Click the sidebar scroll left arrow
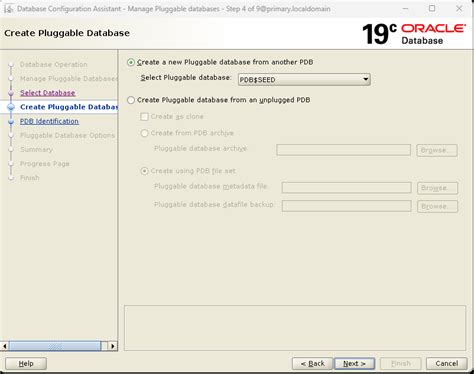 [x=4, y=346]
